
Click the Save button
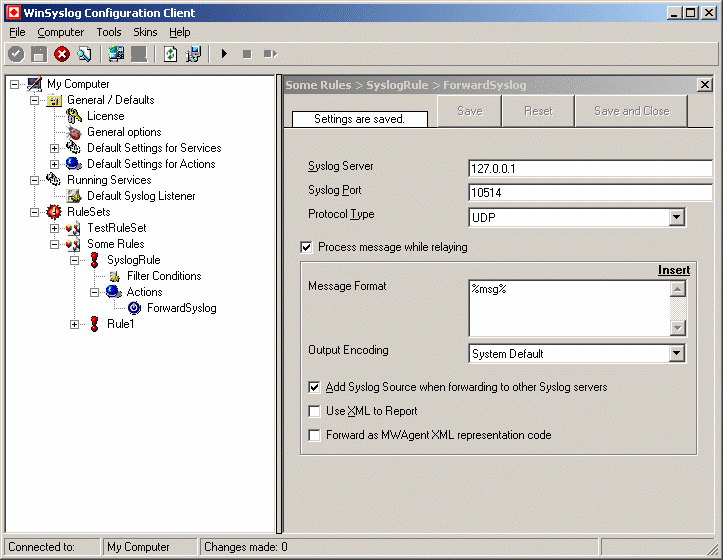pyautogui.click(x=470, y=111)
